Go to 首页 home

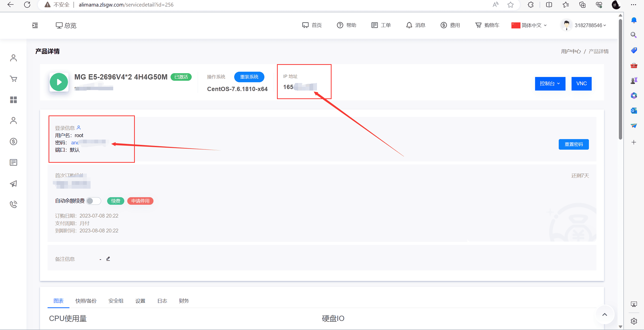(312, 25)
